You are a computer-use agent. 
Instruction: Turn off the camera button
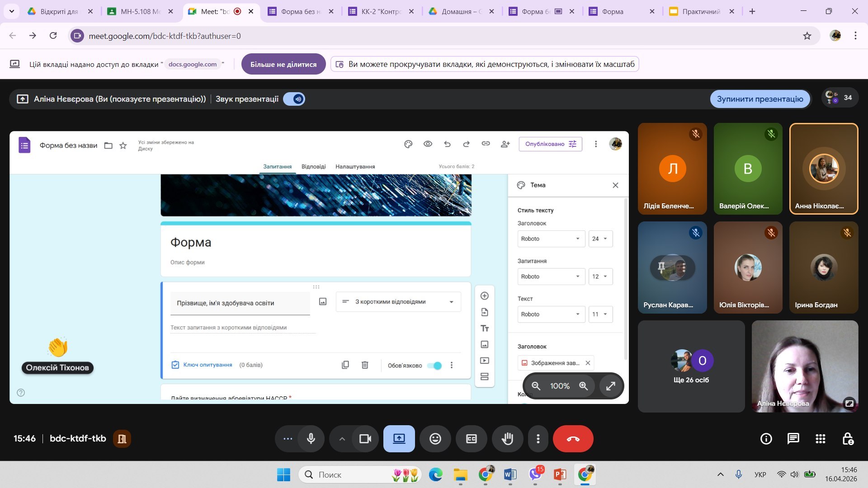tap(365, 439)
